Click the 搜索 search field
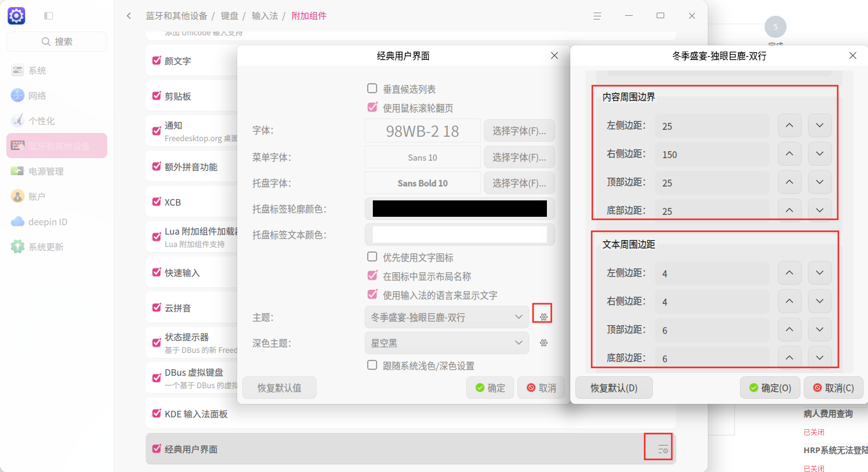The width and height of the screenshot is (868, 472). (57, 42)
